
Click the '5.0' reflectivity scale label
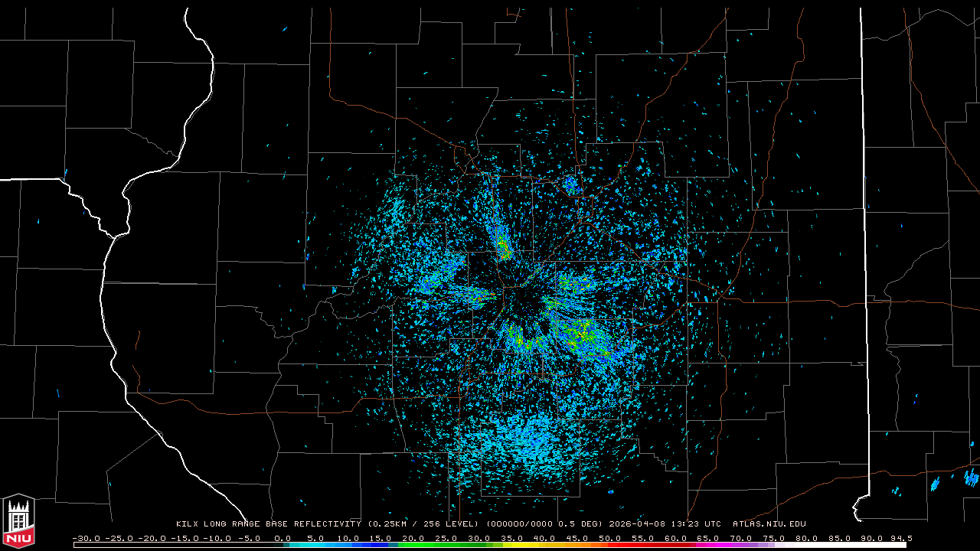(315, 538)
